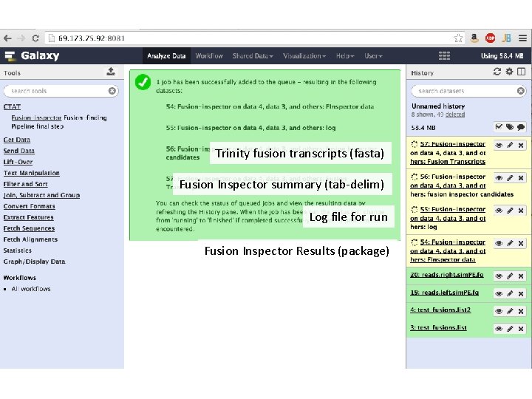The image size is (532, 399).
Task: Open the Visualization dropdown menu
Action: (304, 56)
